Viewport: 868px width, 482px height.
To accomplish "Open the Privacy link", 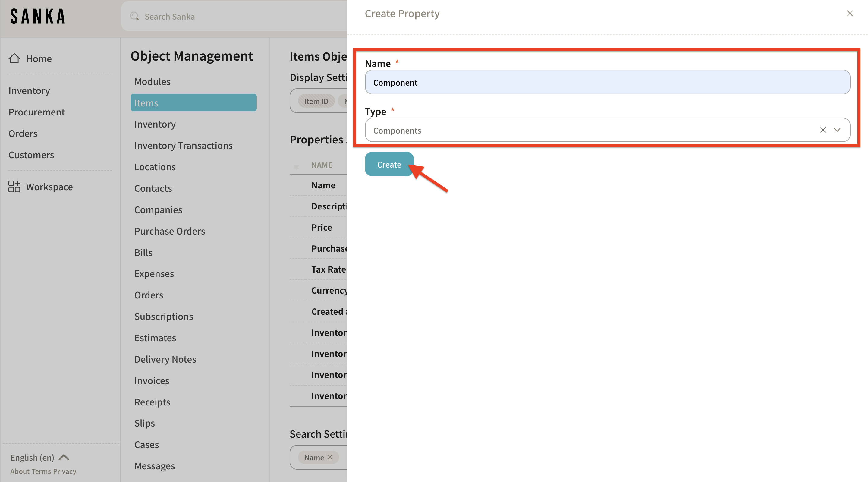I will (65, 471).
